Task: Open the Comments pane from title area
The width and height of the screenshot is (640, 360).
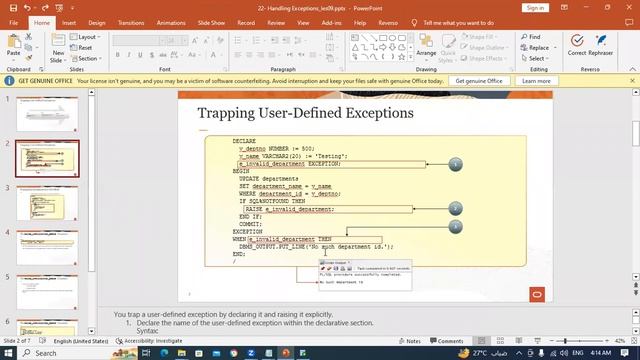Action: coord(629,23)
